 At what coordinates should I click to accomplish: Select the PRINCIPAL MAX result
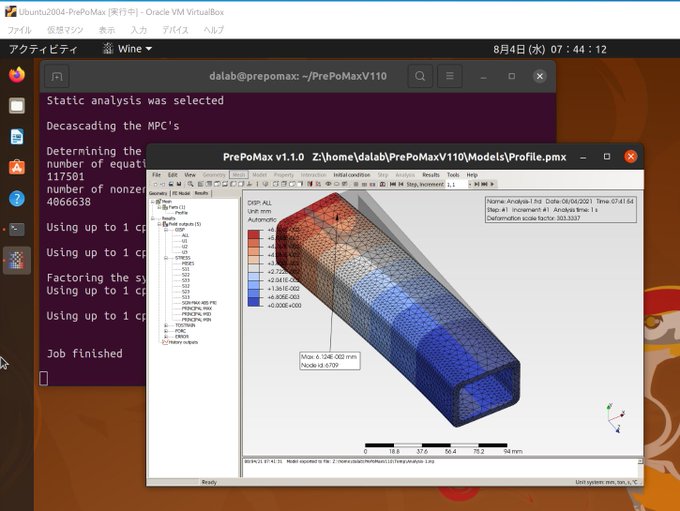click(197, 308)
